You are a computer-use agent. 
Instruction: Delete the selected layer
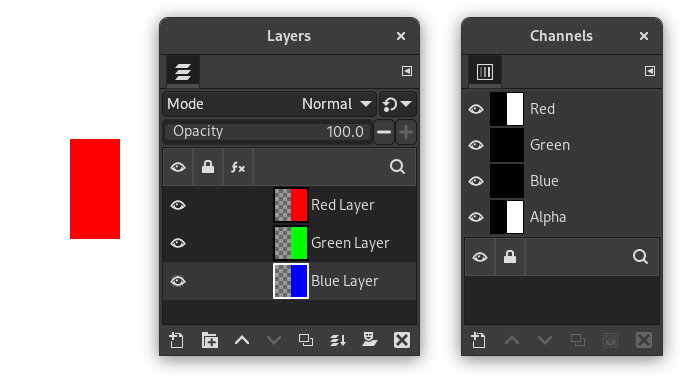tap(402, 340)
